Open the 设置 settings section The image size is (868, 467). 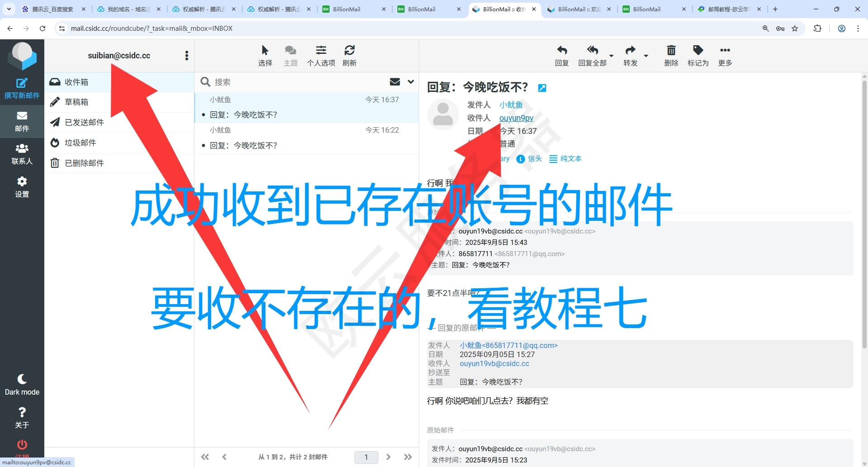(x=22, y=187)
